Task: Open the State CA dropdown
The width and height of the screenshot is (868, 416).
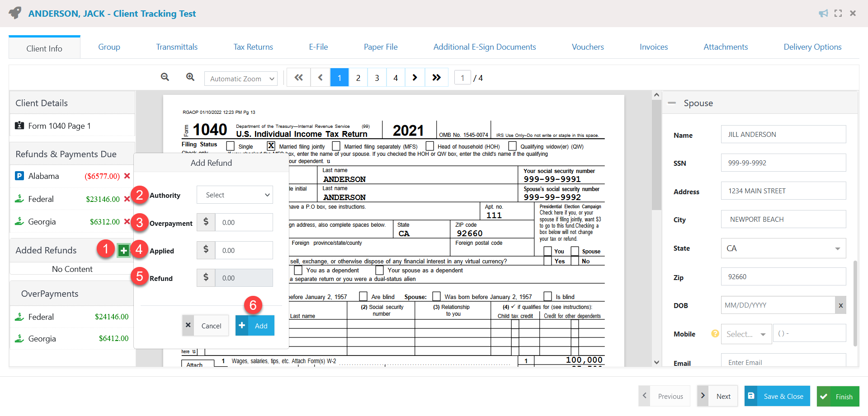Action: (x=783, y=248)
